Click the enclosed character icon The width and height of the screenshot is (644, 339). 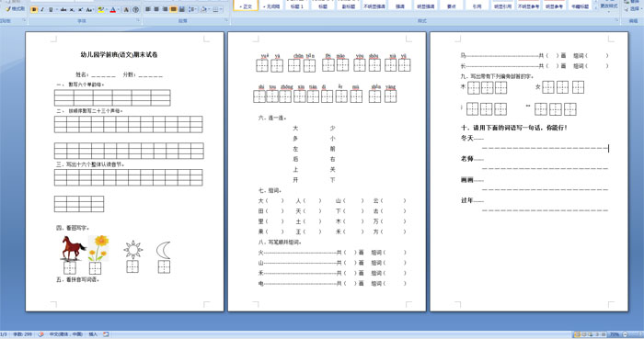point(135,9)
